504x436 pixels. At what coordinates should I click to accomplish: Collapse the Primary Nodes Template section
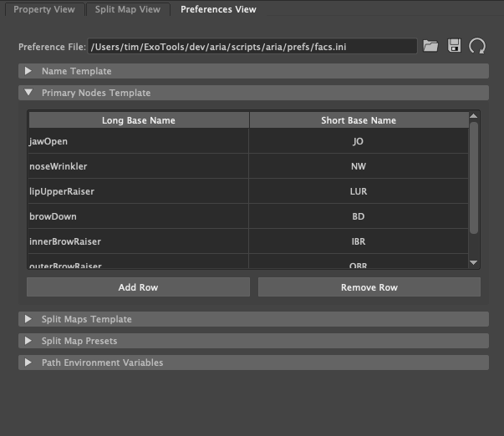tap(253, 93)
